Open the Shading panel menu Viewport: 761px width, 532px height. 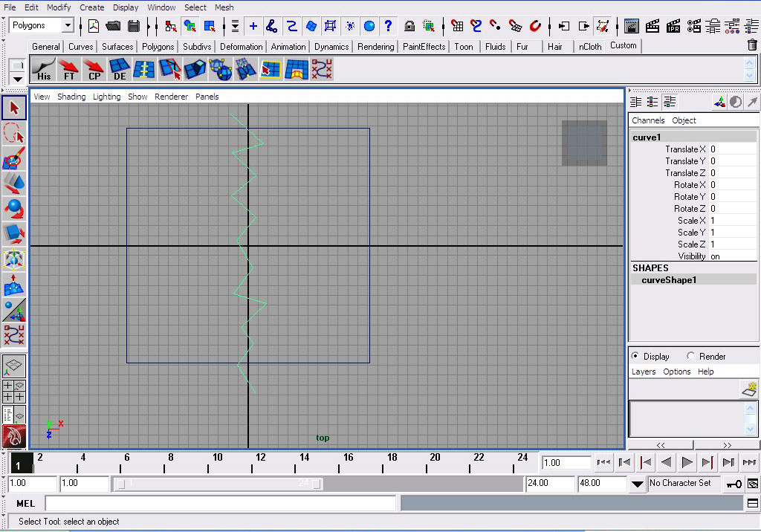pos(71,97)
